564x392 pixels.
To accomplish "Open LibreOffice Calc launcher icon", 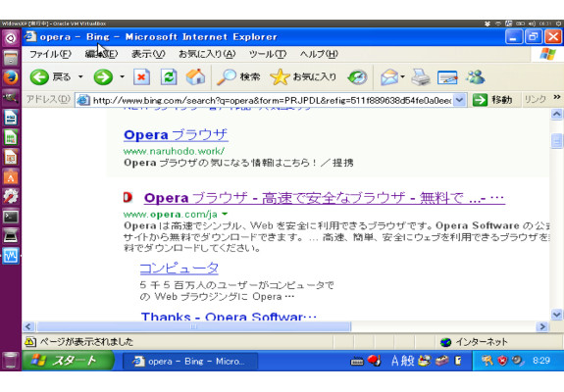I will point(11,137).
